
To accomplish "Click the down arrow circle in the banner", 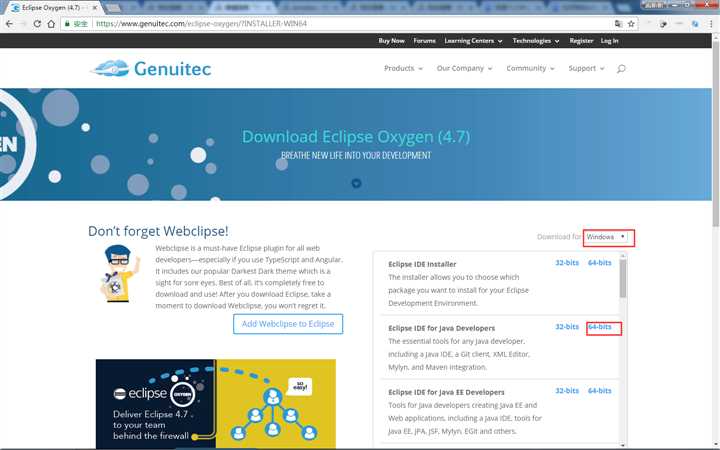I will [x=356, y=183].
